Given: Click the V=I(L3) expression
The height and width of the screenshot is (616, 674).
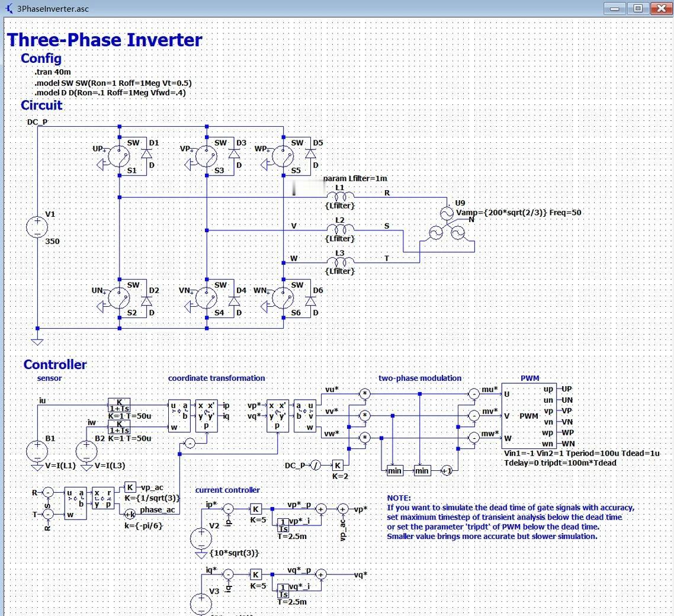Looking at the screenshot, I should pos(110,466).
